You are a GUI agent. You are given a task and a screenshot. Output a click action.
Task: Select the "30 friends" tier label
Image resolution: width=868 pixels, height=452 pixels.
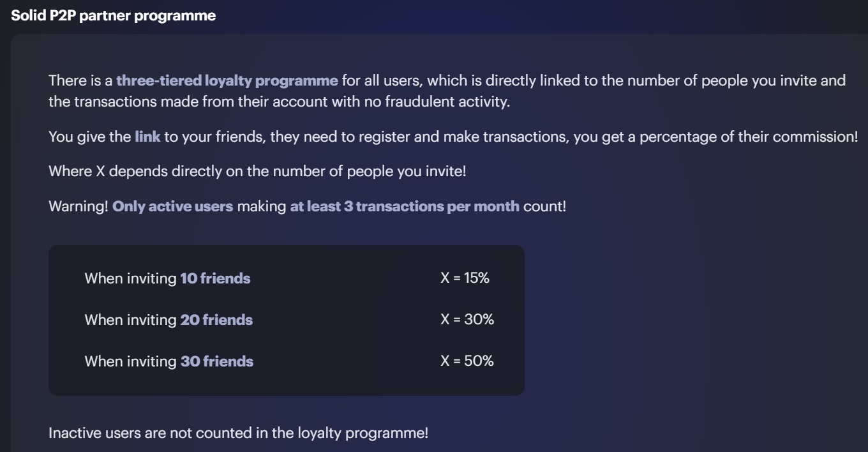coord(216,361)
